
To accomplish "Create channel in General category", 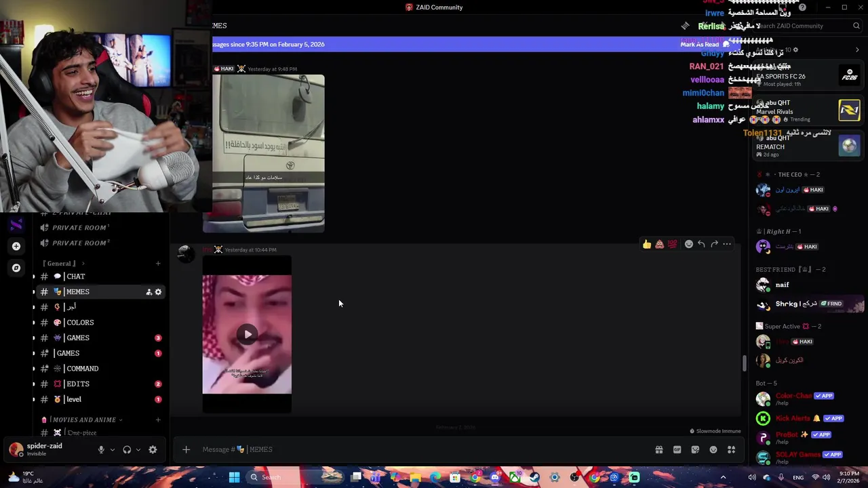I will pyautogui.click(x=158, y=264).
